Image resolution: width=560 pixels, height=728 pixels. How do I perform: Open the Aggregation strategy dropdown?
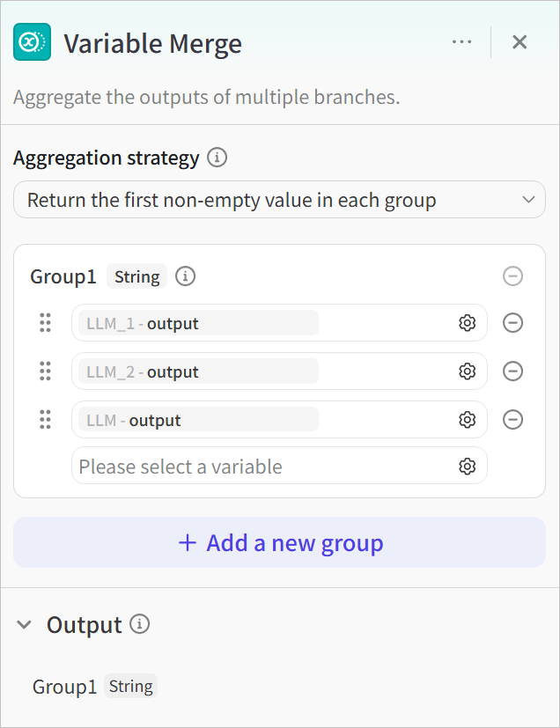point(279,200)
